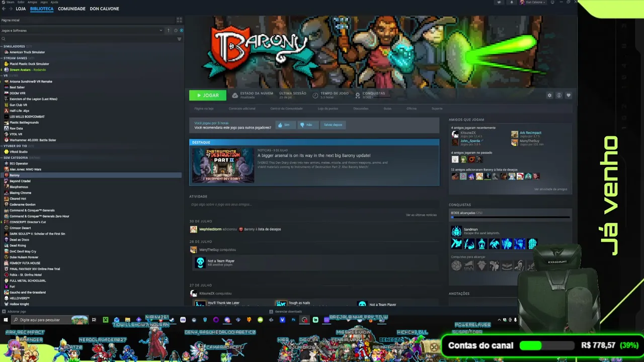
Task: Open the Jogos menu
Action: coord(44,2)
